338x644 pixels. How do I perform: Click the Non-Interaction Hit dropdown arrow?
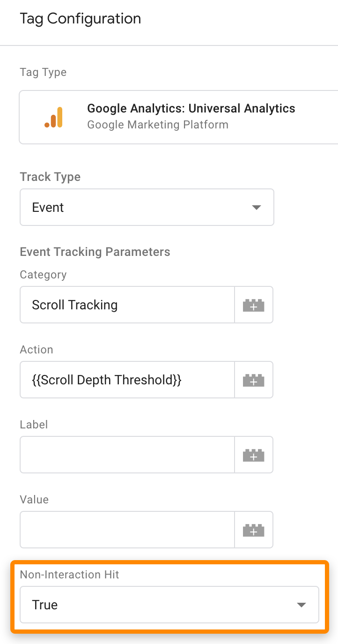301,605
